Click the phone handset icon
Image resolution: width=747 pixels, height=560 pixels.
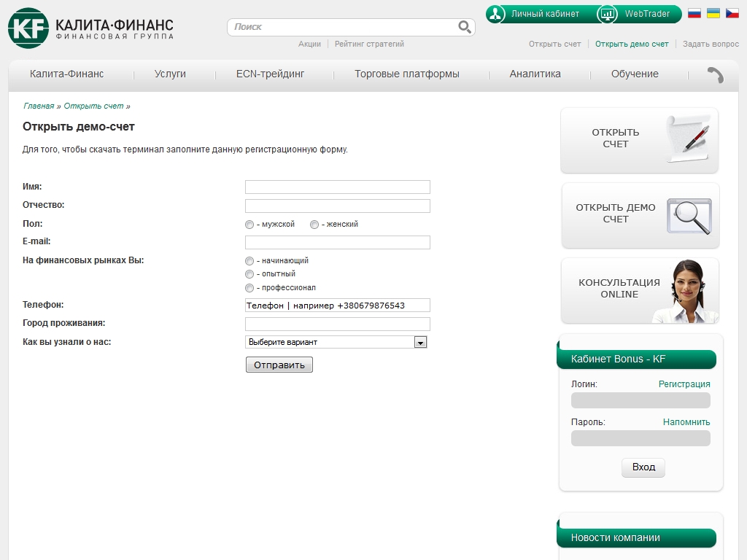(x=715, y=74)
